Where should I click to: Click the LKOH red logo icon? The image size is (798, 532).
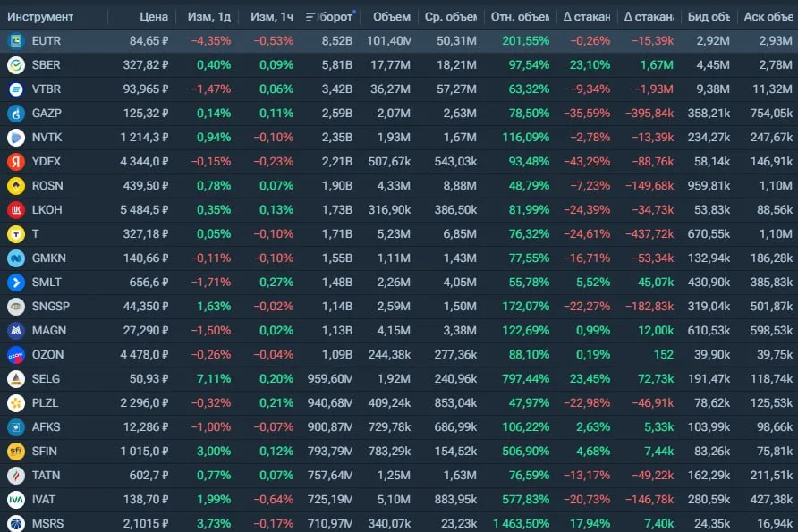(16, 210)
